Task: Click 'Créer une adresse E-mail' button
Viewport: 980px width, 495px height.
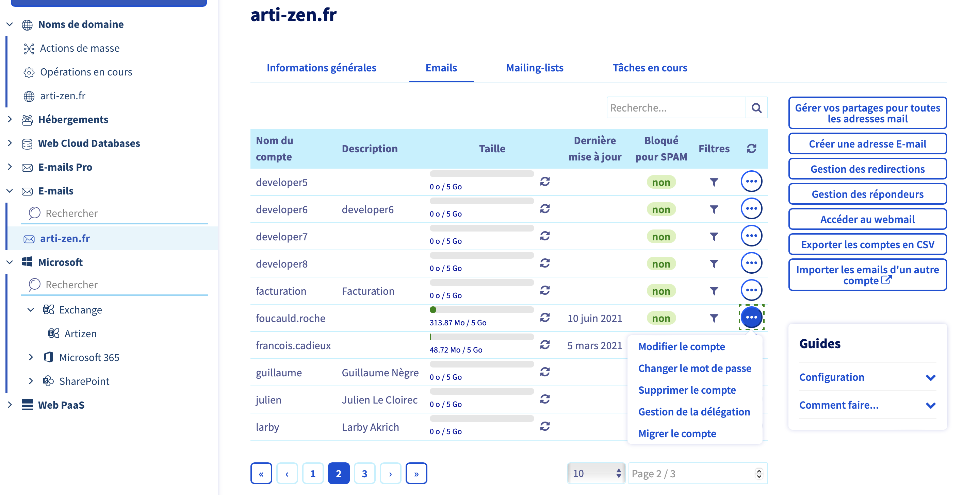Action: click(x=867, y=144)
